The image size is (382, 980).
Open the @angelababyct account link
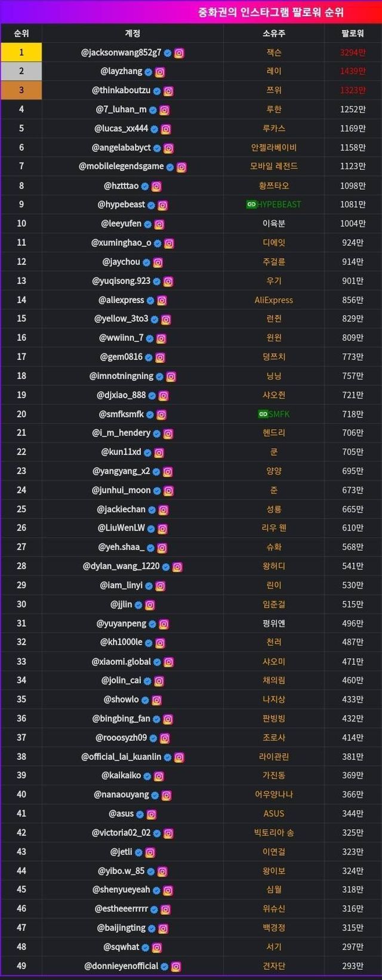[x=121, y=147]
